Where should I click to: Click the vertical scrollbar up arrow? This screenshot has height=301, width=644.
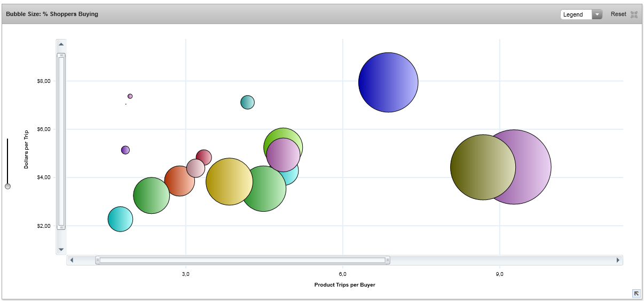(61, 44)
